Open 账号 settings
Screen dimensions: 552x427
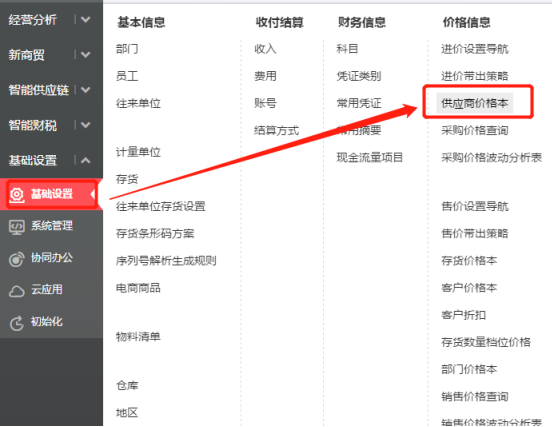click(x=265, y=103)
